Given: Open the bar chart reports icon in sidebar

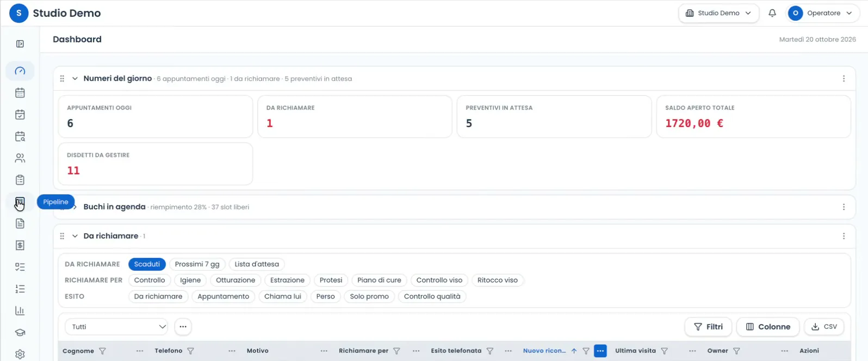Looking at the screenshot, I should [x=20, y=310].
